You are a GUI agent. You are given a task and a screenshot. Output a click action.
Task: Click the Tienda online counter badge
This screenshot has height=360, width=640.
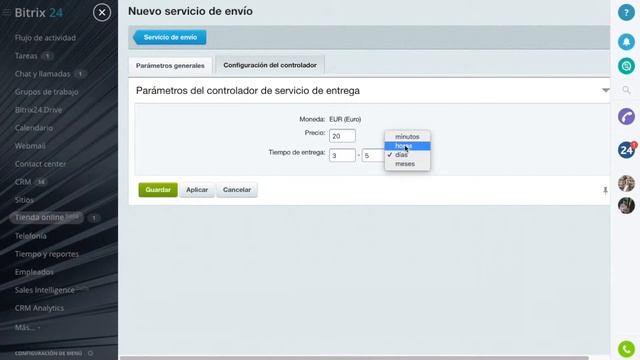coord(94,218)
